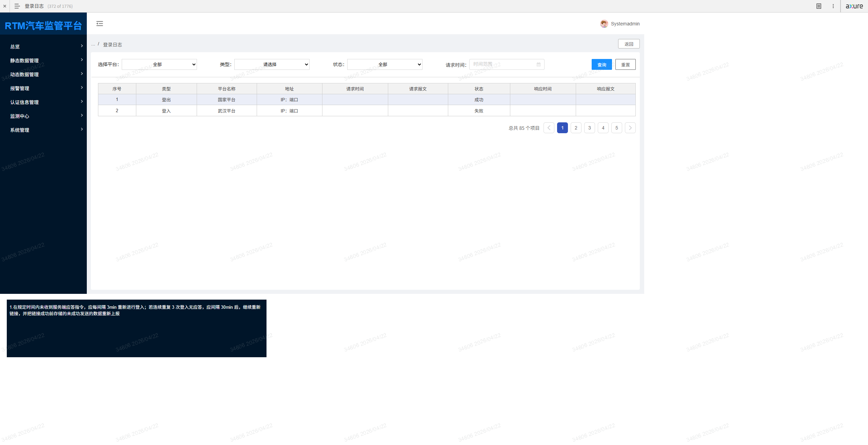Click the 失败 status link in row 2
The image size is (868, 445).
(479, 111)
